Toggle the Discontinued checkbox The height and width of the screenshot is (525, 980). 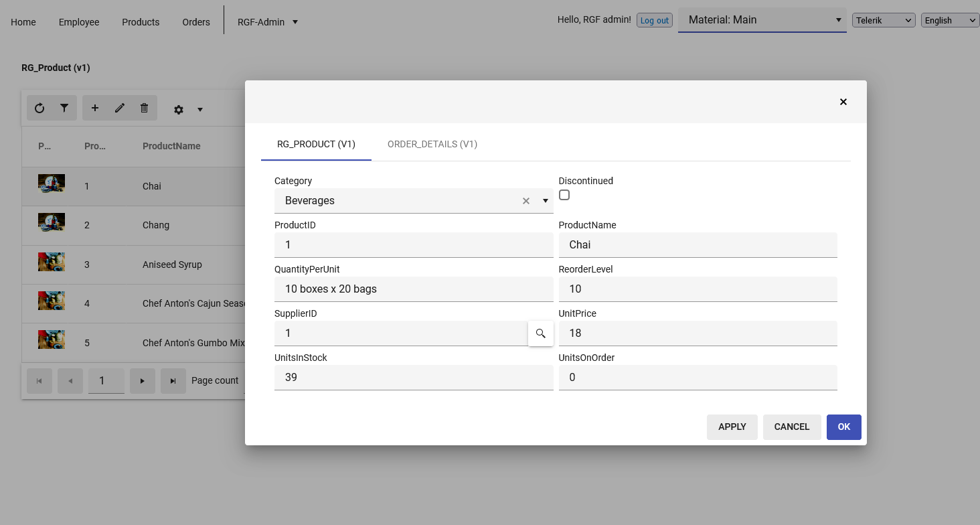(564, 195)
